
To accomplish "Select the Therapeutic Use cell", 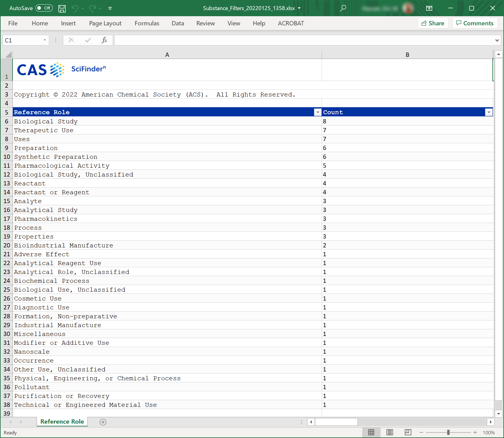I will pyautogui.click(x=167, y=130).
